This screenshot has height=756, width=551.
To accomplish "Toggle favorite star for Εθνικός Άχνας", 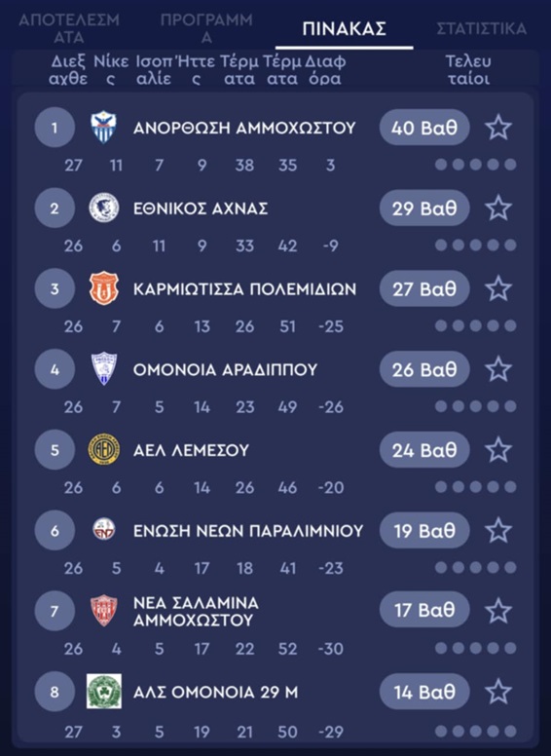I will pyautogui.click(x=498, y=208).
